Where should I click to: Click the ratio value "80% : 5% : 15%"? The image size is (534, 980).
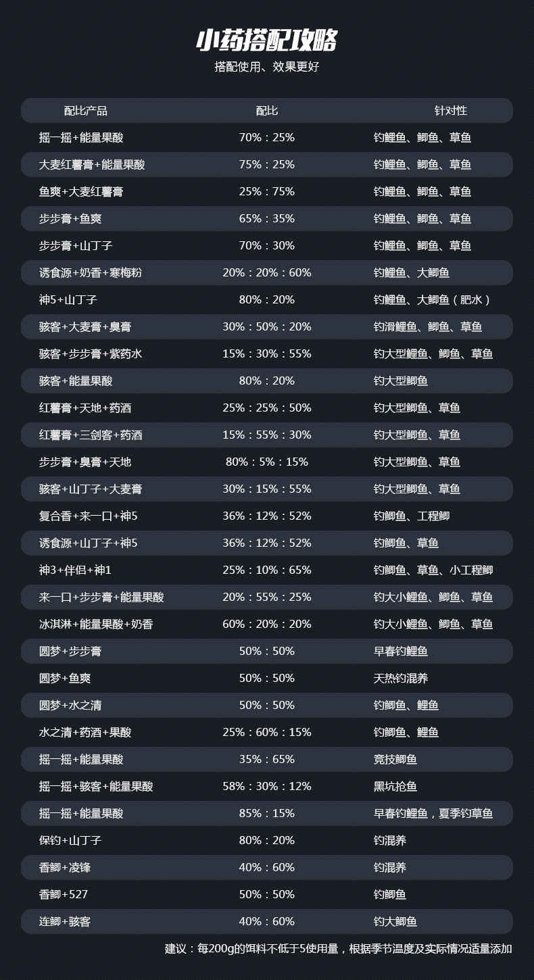pos(266,462)
